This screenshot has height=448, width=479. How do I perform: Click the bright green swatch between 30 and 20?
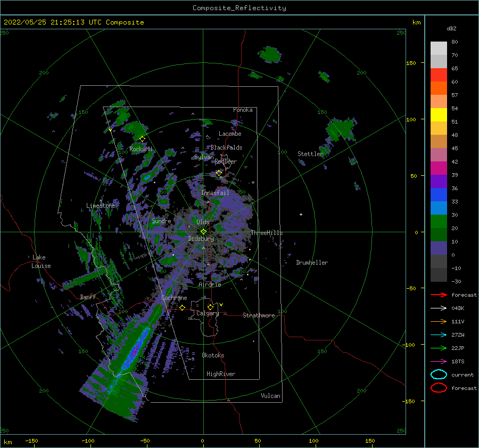point(439,222)
